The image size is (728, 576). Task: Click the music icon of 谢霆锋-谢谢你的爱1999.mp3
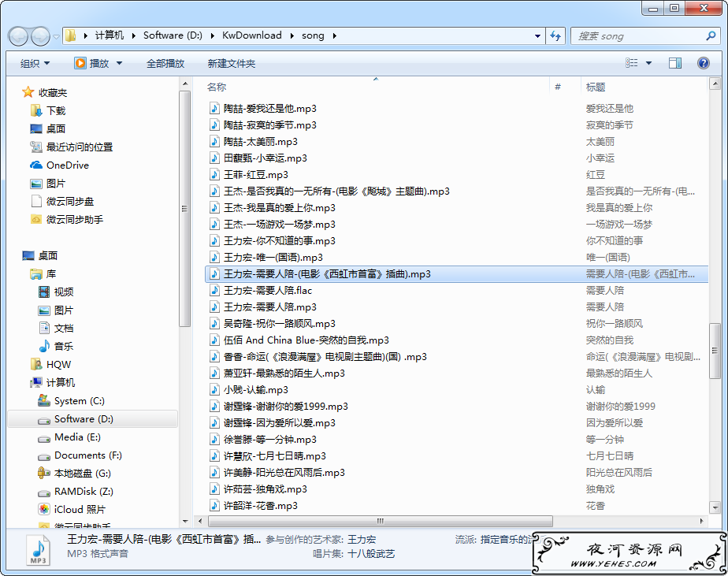tap(214, 407)
